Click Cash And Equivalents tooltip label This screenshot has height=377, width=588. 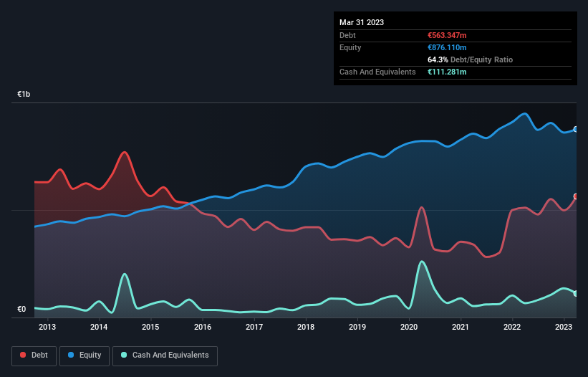coord(377,72)
